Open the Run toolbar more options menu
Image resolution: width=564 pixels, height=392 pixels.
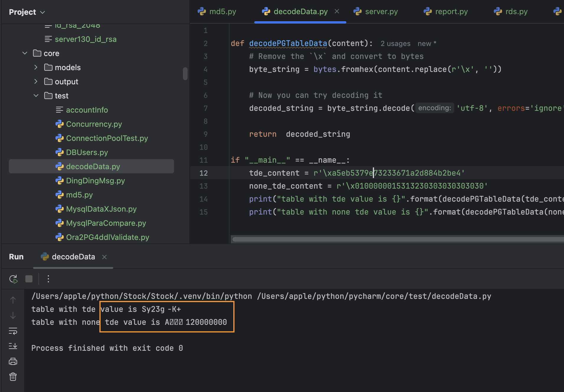pos(48,279)
